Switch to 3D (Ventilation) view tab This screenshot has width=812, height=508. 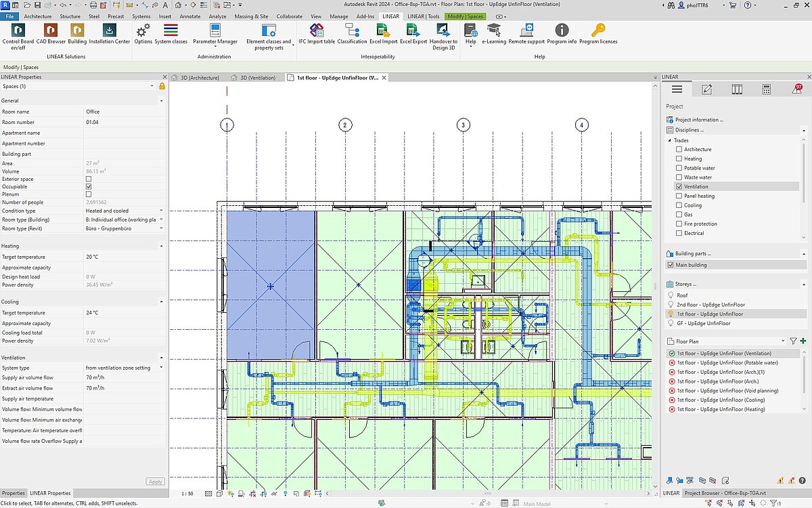[257, 77]
